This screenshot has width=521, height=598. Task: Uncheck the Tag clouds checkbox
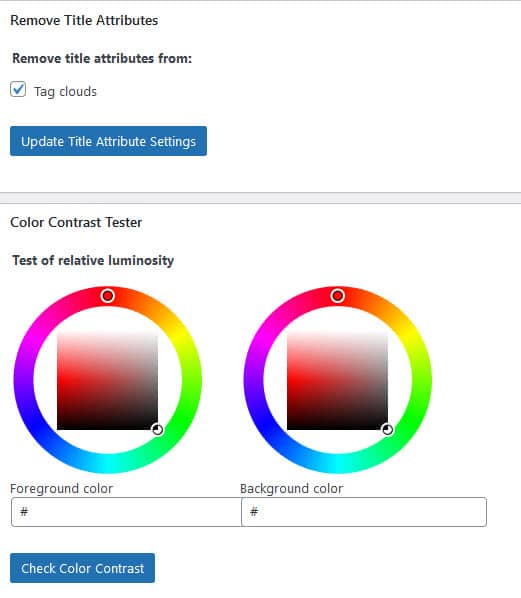coord(18,90)
